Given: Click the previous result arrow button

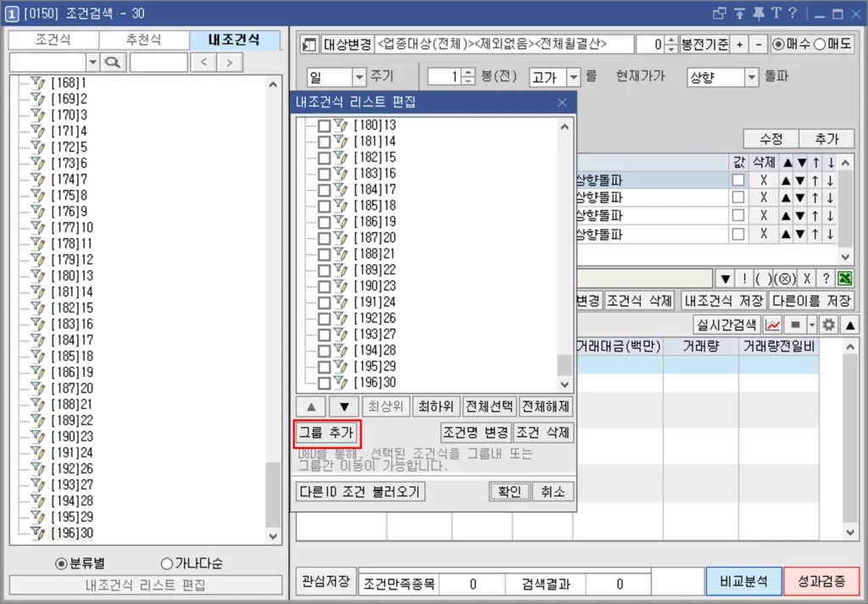Looking at the screenshot, I should (203, 62).
